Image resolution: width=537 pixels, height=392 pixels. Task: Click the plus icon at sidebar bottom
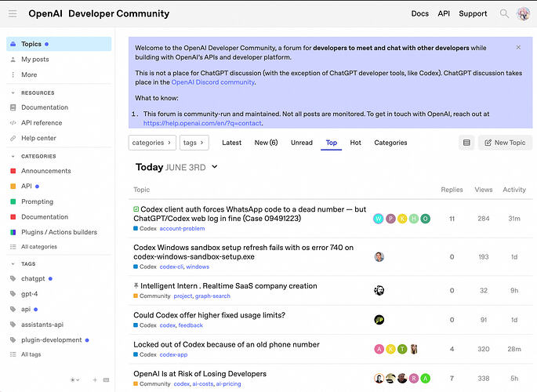(x=95, y=379)
